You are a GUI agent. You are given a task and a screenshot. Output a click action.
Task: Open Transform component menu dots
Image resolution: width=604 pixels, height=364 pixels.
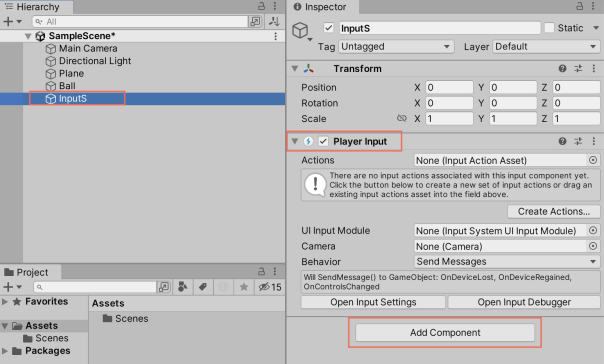click(x=594, y=69)
